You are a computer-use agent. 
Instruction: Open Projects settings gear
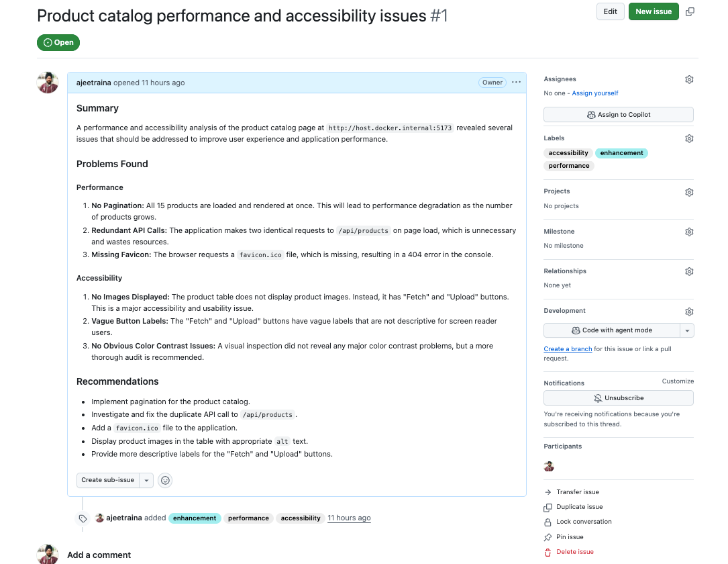(689, 192)
